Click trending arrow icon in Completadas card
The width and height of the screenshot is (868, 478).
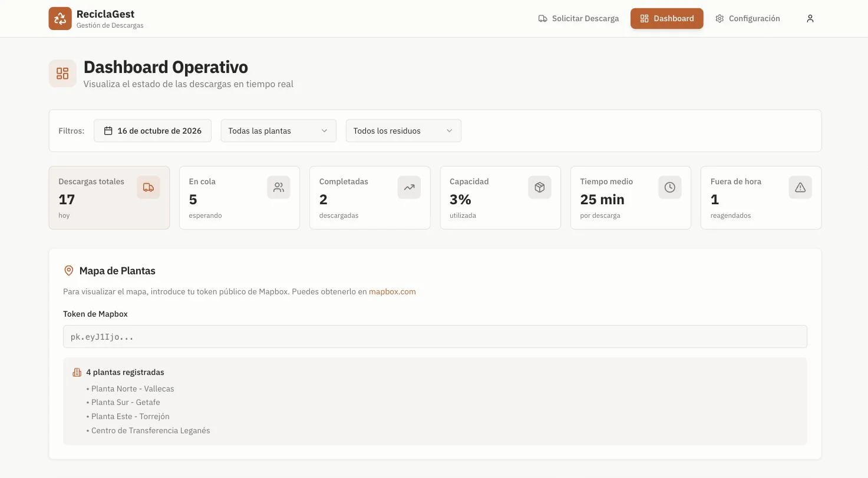pos(409,187)
